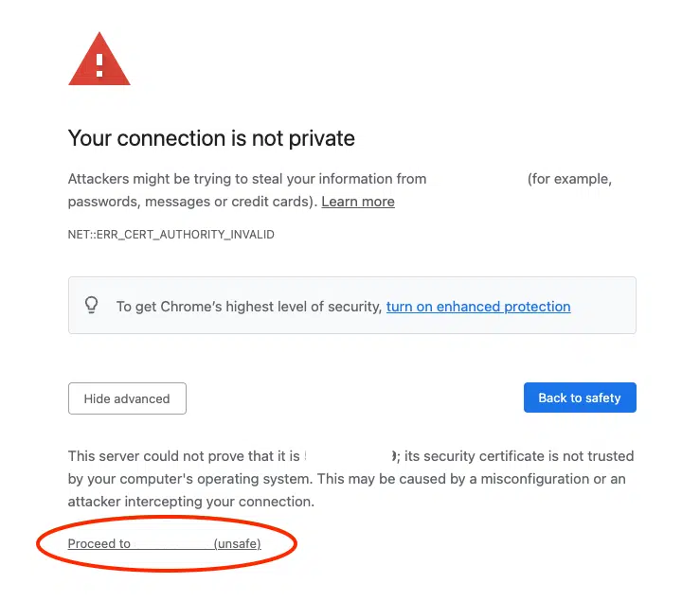Collapse details with Hide advanced button
Viewport: 700px width, 601px height.
pos(127,398)
